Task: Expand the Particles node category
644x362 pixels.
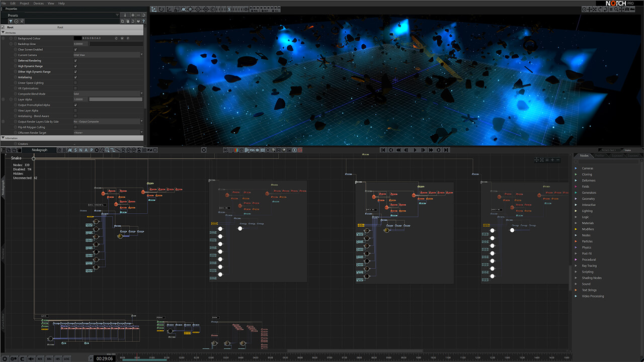Action: tap(576, 241)
